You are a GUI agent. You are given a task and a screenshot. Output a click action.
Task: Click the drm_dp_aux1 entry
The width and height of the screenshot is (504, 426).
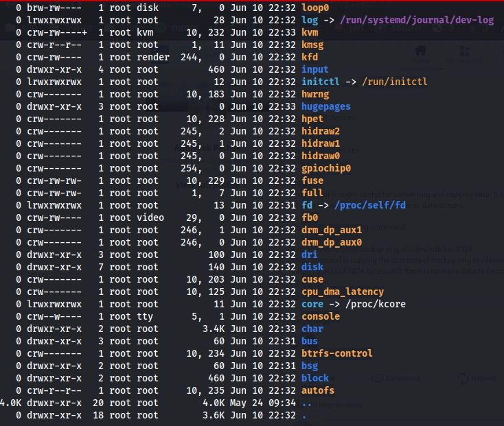(332, 230)
